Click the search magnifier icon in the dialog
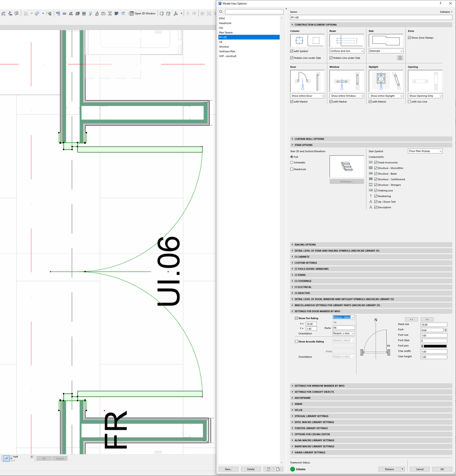 [x=220, y=11]
